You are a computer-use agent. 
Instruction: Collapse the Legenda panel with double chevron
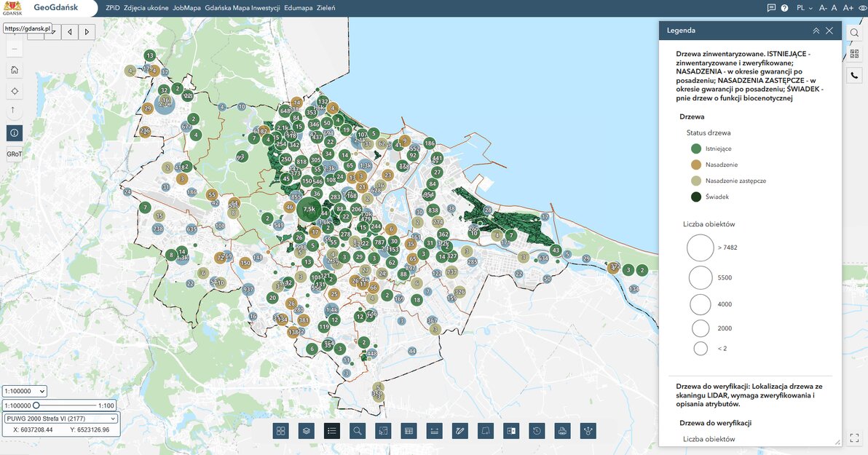coord(815,30)
